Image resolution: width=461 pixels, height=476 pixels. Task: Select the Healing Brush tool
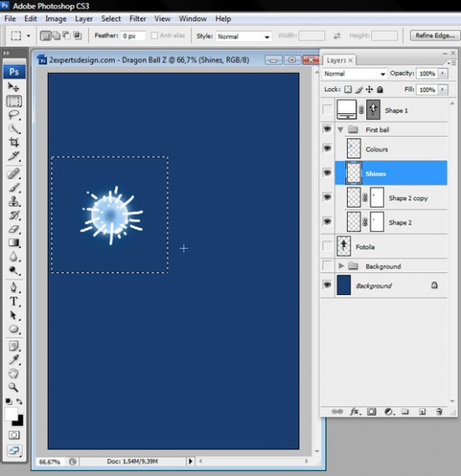(x=13, y=173)
